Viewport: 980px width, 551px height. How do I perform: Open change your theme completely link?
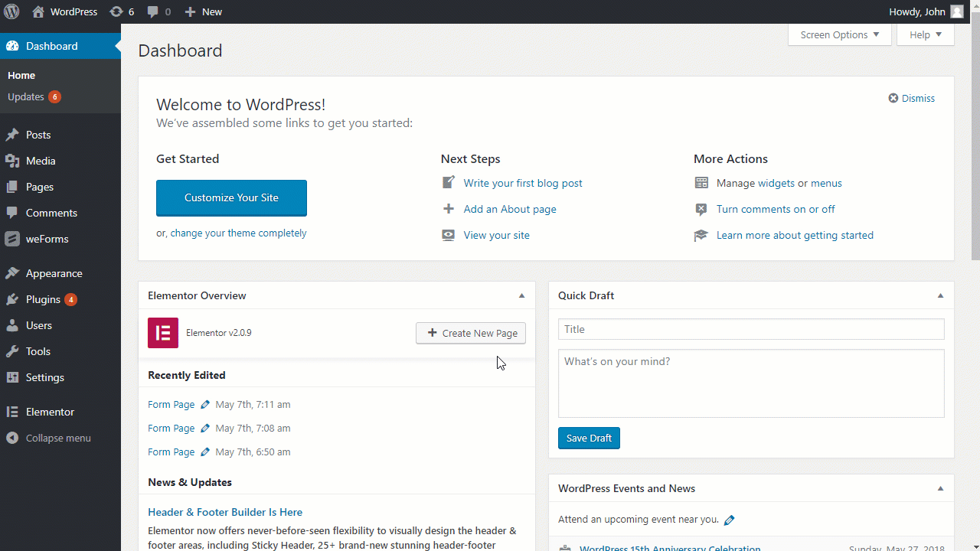(238, 233)
